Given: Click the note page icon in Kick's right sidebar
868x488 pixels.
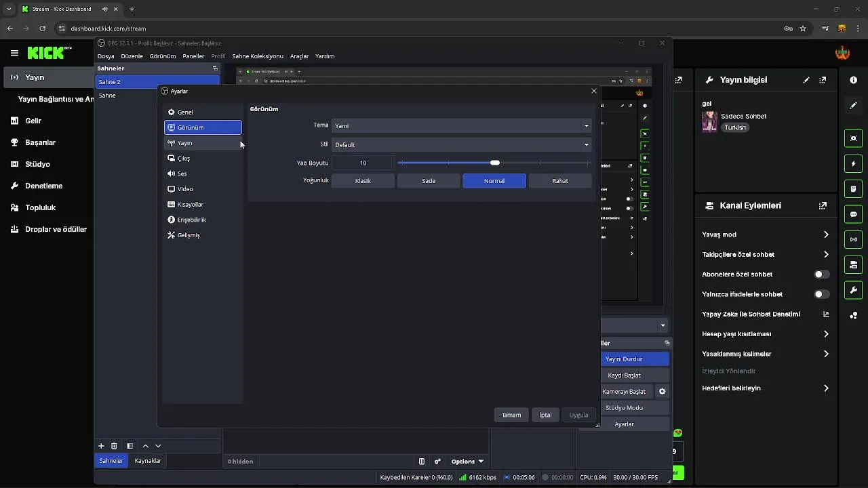Looking at the screenshot, I should [x=853, y=189].
